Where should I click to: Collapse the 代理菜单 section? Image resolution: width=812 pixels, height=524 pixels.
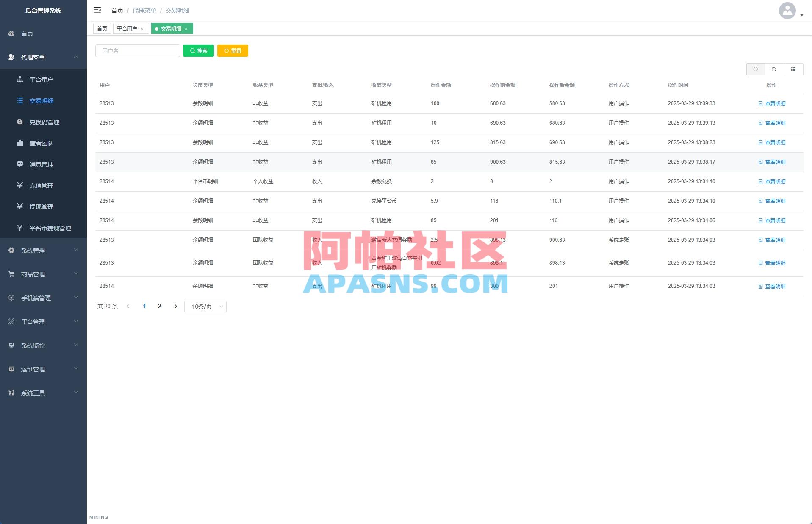pyautogui.click(x=33, y=57)
